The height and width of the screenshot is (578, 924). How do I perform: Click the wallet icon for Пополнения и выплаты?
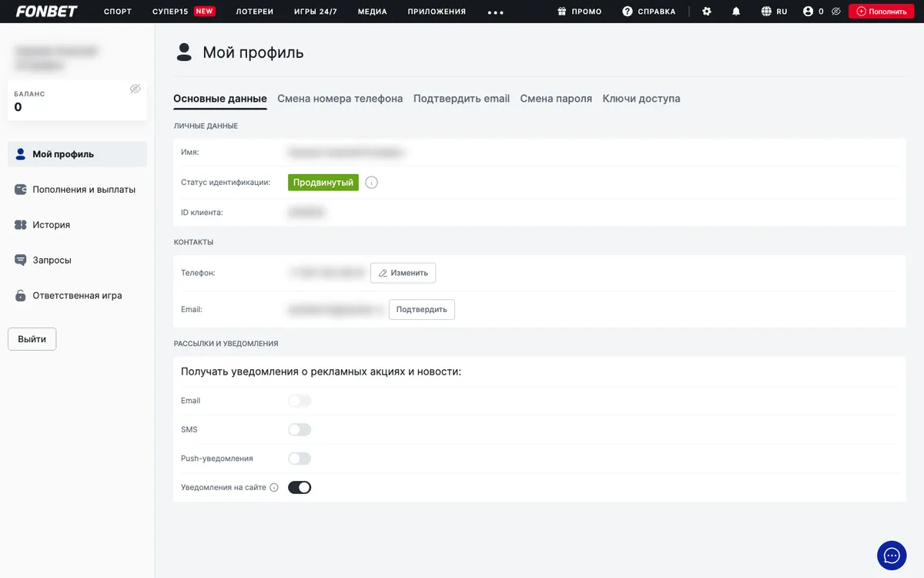coord(21,190)
